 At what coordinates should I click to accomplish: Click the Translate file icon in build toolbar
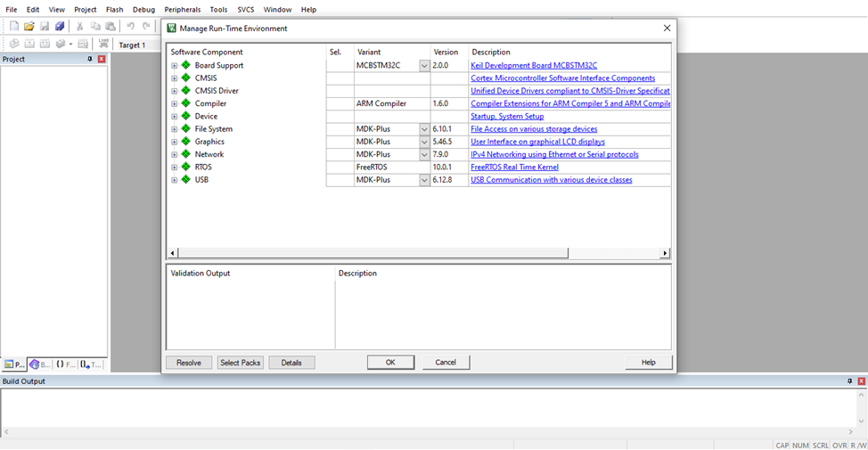pos(14,44)
